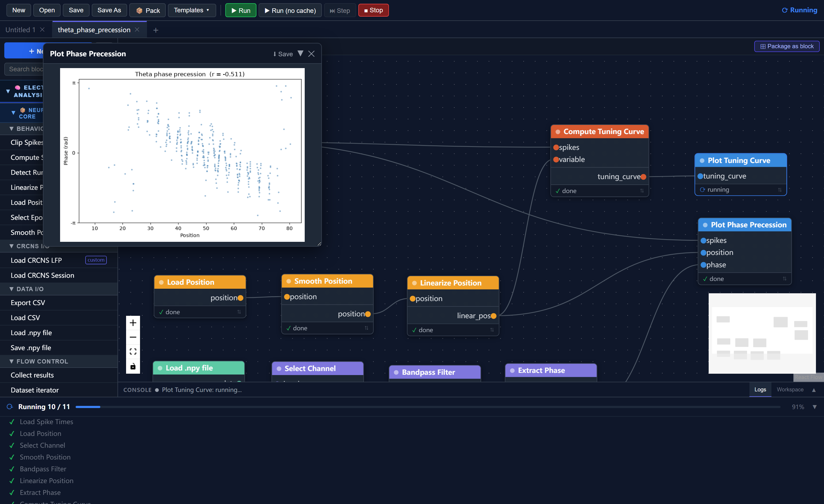This screenshot has width=824, height=504.
Task: Select the Dataset iterator block
Action: (x=59, y=390)
